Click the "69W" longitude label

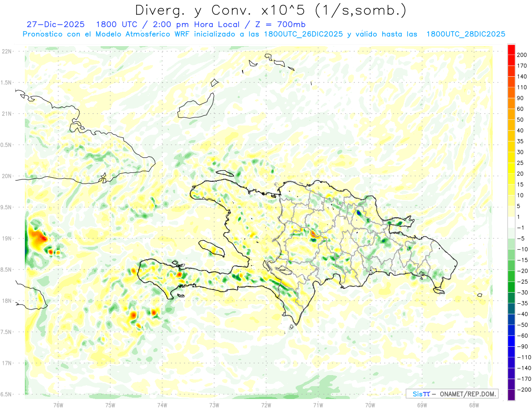click(x=422, y=405)
